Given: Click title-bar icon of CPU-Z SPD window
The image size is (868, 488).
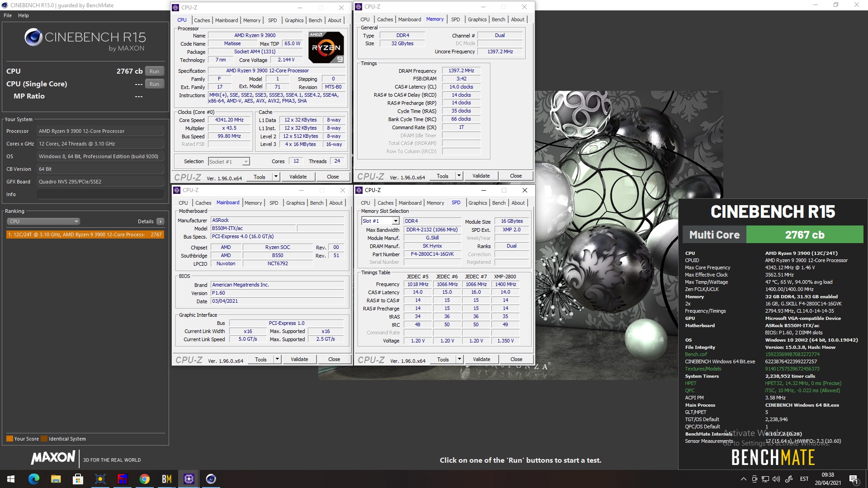Looking at the screenshot, I should click(359, 190).
